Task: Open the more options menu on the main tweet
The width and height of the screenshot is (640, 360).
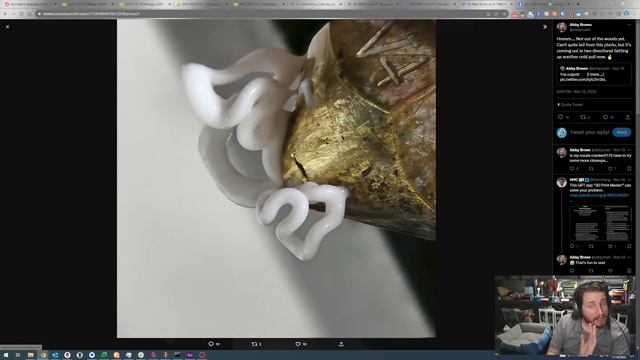Action: (x=629, y=25)
